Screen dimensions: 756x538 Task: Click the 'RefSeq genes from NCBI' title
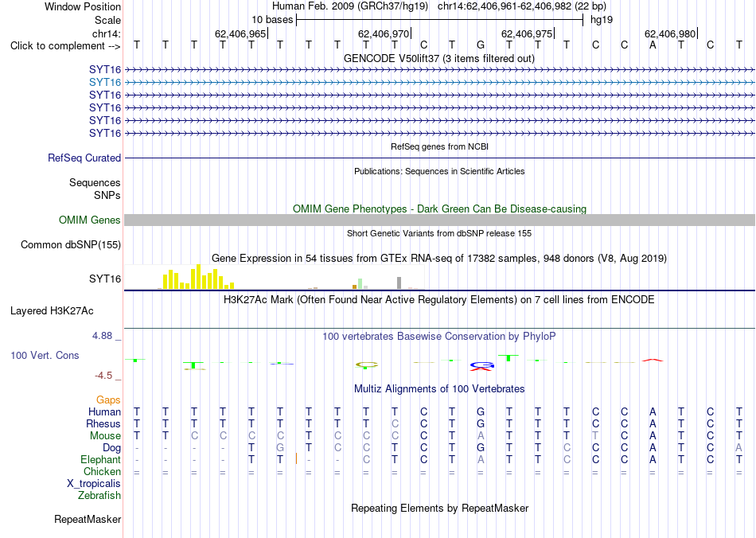click(440, 146)
